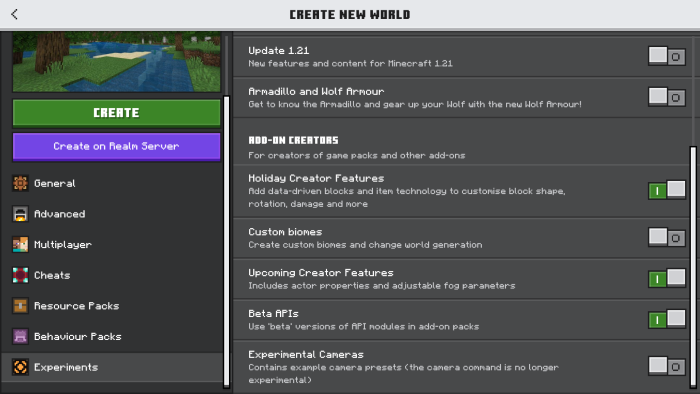Click the Custom biomes label

(x=285, y=232)
